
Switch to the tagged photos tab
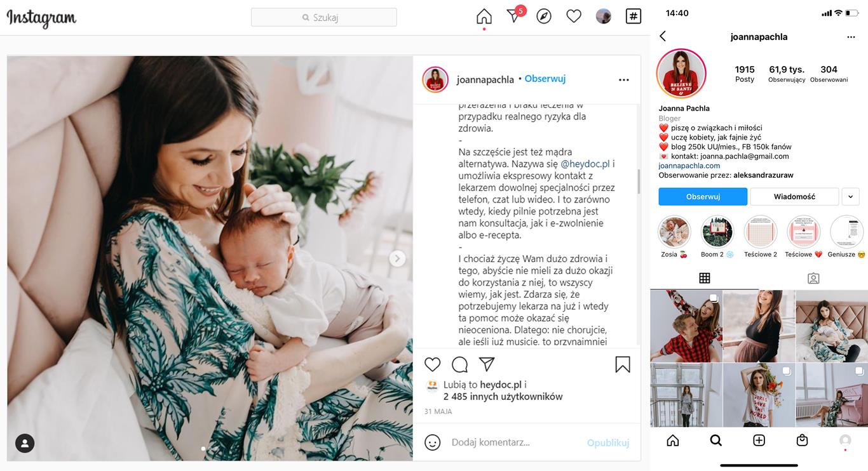(x=813, y=278)
